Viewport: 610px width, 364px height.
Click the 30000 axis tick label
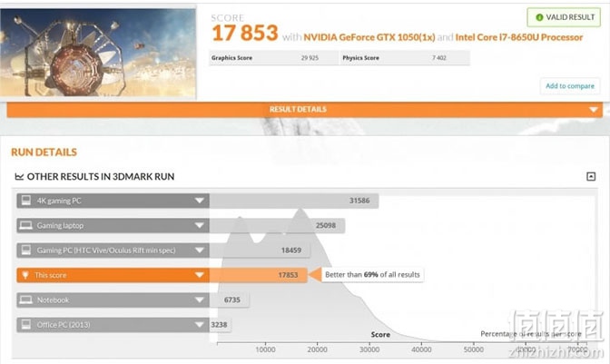(x=369, y=349)
